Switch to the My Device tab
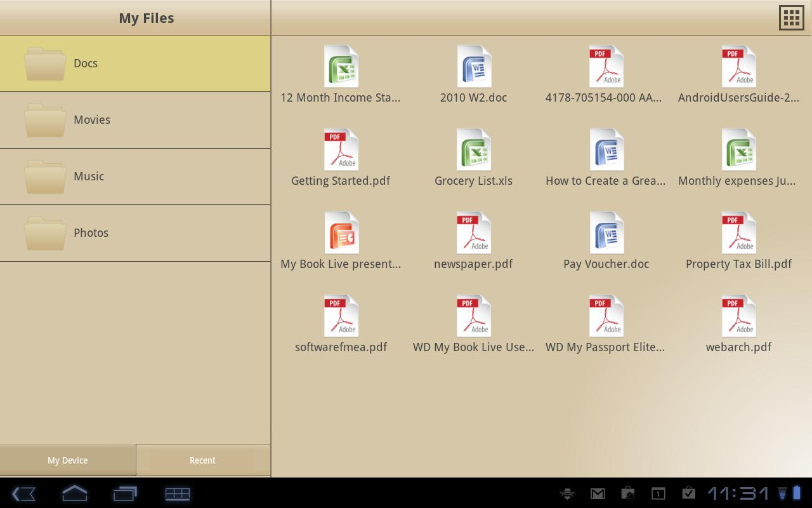The width and height of the screenshot is (812, 508). click(67, 460)
